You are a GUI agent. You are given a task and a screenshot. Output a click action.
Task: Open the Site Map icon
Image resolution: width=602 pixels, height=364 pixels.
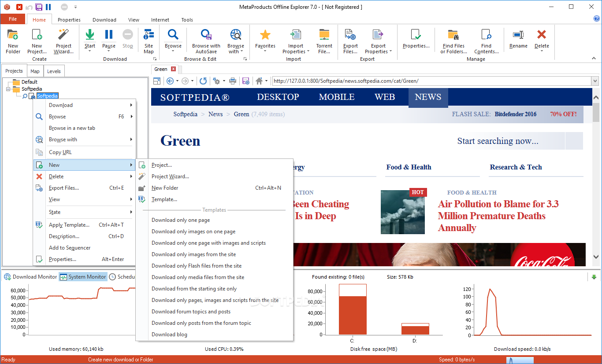(149, 35)
